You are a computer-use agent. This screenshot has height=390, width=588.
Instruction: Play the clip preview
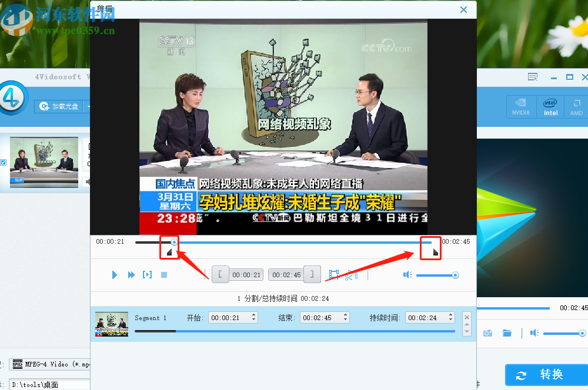tap(115, 275)
